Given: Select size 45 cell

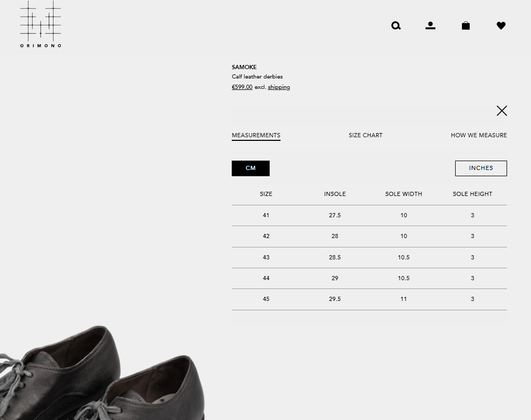Looking at the screenshot, I should (x=266, y=299).
